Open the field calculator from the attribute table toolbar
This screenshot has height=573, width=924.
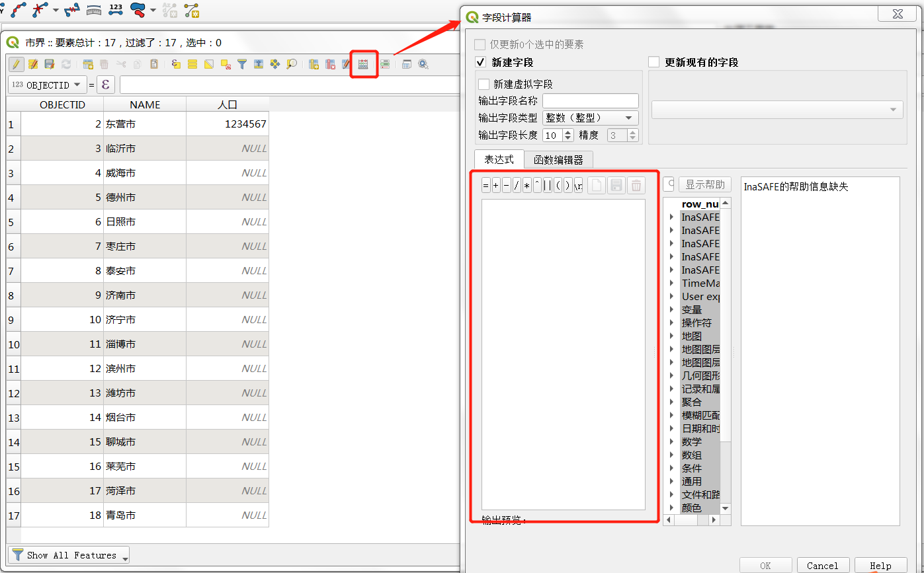363,64
